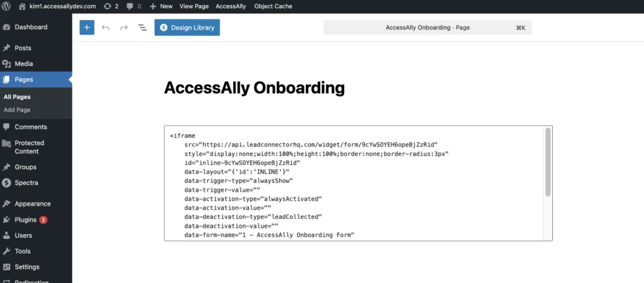This screenshot has height=283, width=644.
Task: Open the Design Library
Action: [187, 28]
